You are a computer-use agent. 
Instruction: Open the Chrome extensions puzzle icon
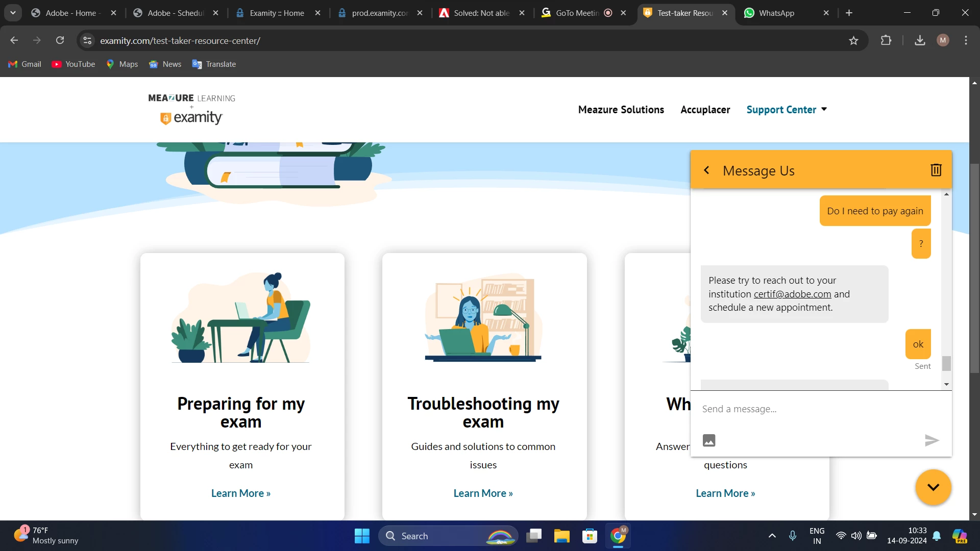click(886, 40)
